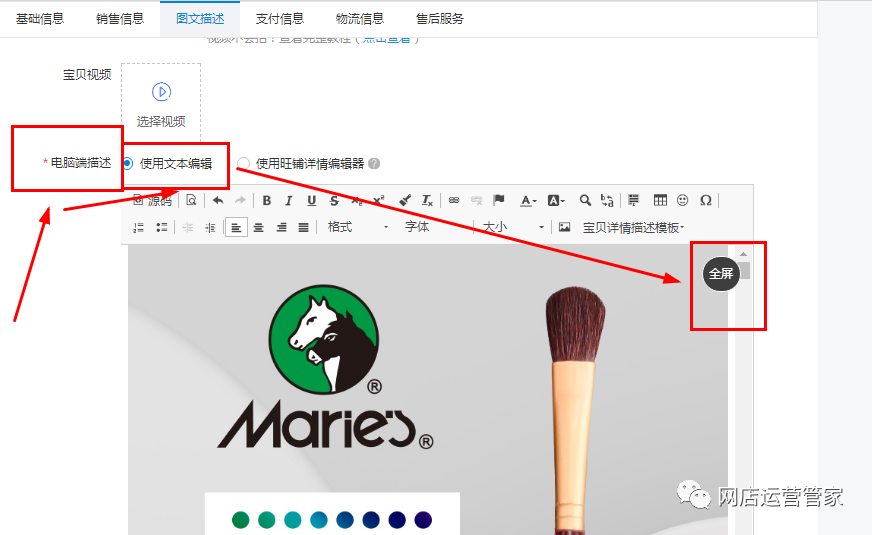Click the Marie's logo image in editor
The width and height of the screenshot is (872, 535).
(325, 367)
